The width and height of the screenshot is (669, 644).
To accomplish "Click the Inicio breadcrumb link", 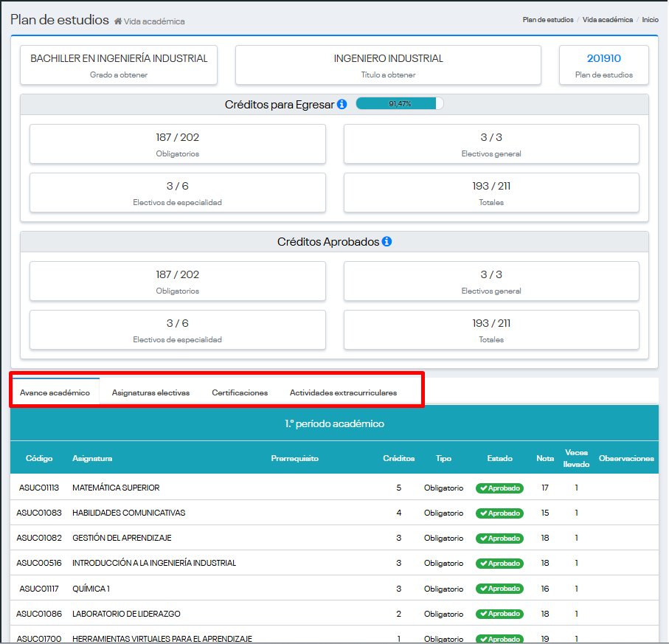I will [x=650, y=20].
